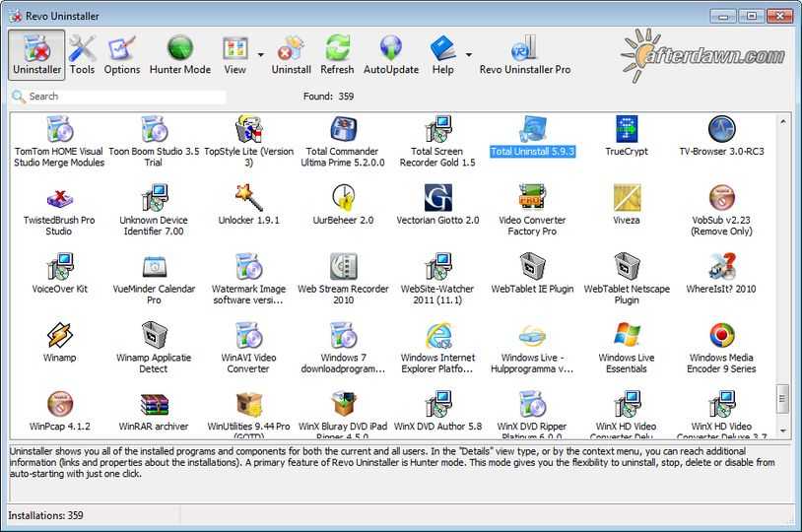
Task: Activate Hunter Mode icon
Action: pyautogui.click(x=179, y=54)
